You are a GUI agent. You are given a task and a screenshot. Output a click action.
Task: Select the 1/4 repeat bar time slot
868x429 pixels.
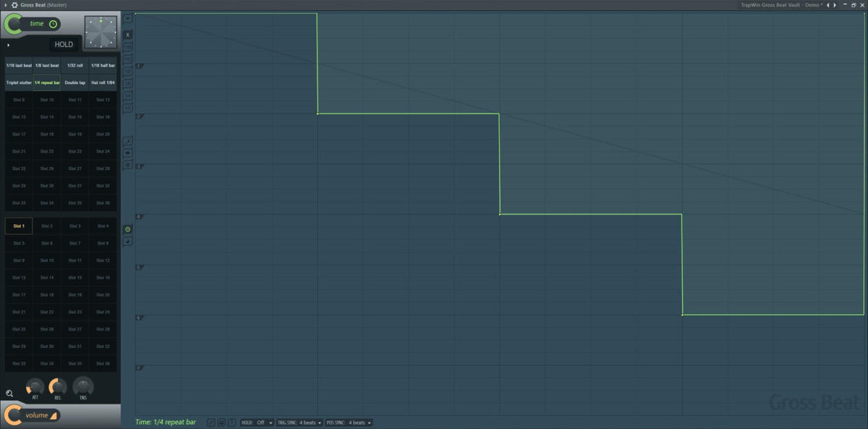click(x=47, y=82)
